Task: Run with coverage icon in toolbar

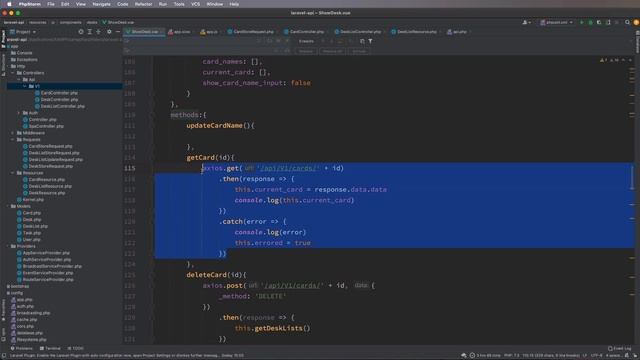Action: coord(599,22)
